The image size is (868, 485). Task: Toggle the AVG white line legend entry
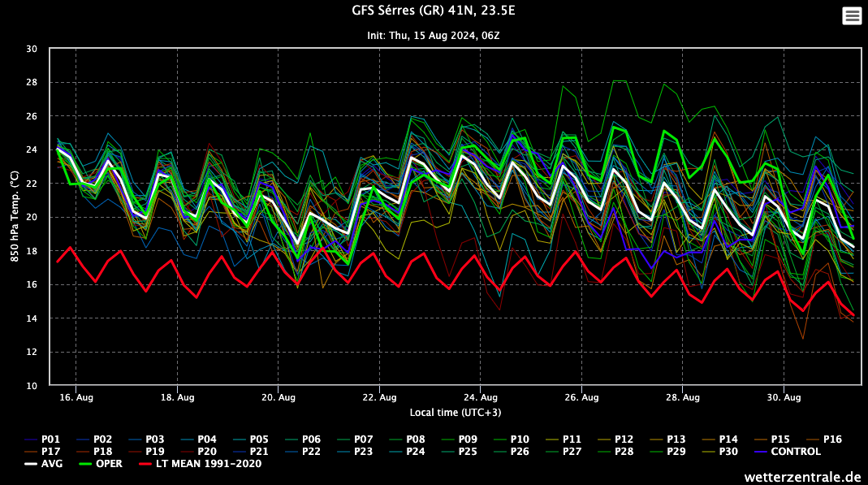[x=44, y=463]
